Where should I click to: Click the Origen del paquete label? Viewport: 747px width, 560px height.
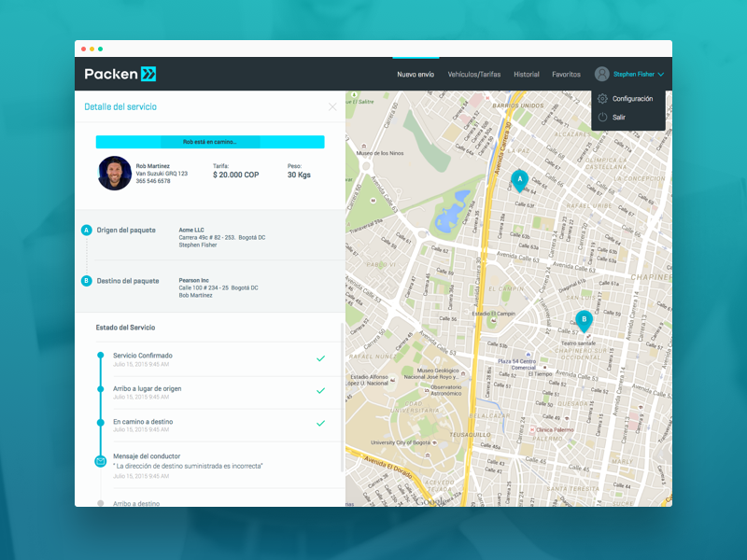tap(126, 230)
